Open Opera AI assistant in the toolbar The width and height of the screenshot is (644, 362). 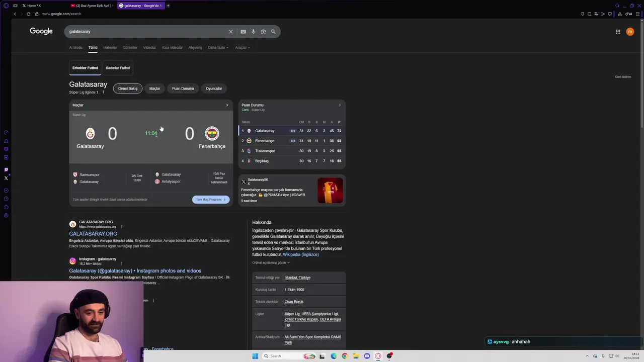coord(628,14)
